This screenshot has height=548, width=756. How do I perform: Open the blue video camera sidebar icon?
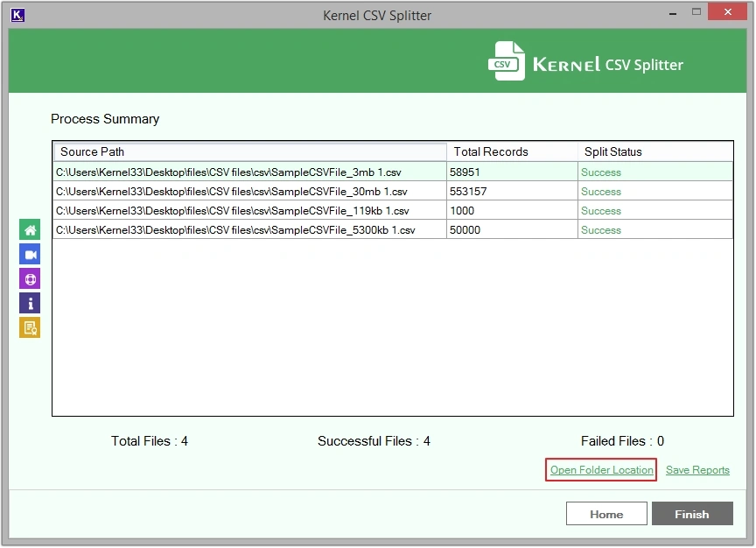point(30,255)
